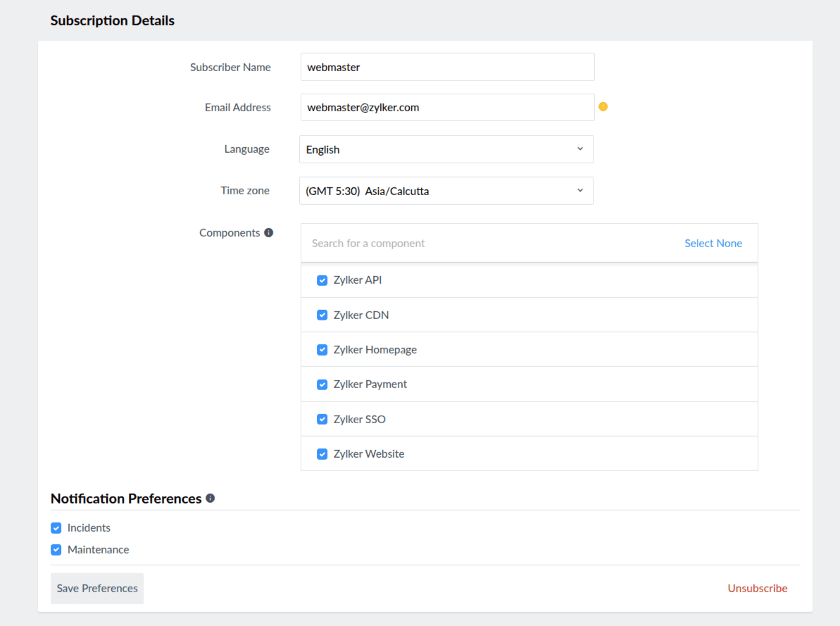
Task: Click the Unsubscribe link
Action: click(x=758, y=589)
